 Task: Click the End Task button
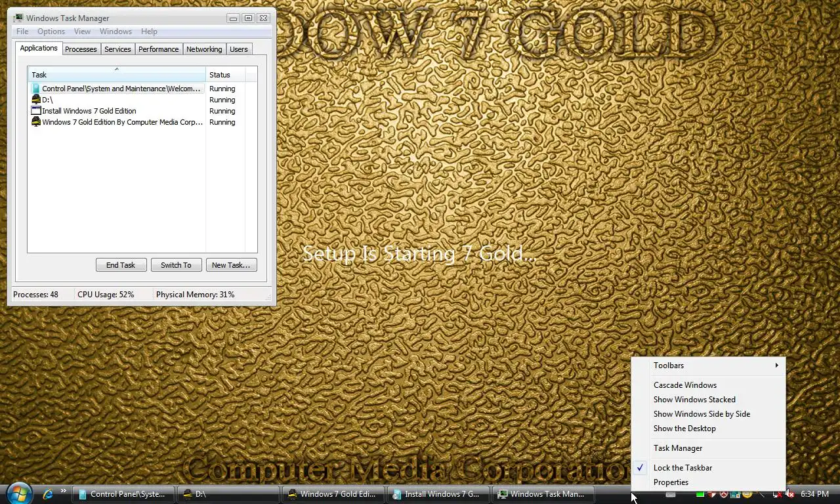click(121, 265)
